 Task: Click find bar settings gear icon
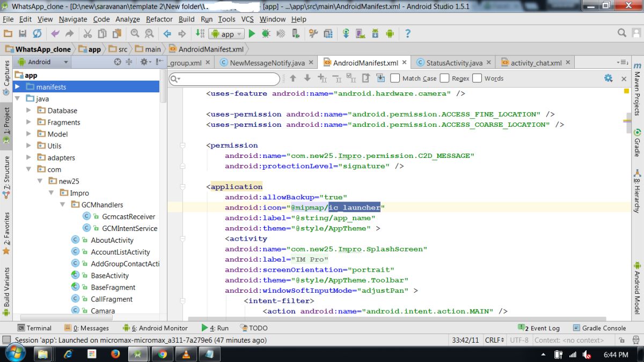pos(608,78)
